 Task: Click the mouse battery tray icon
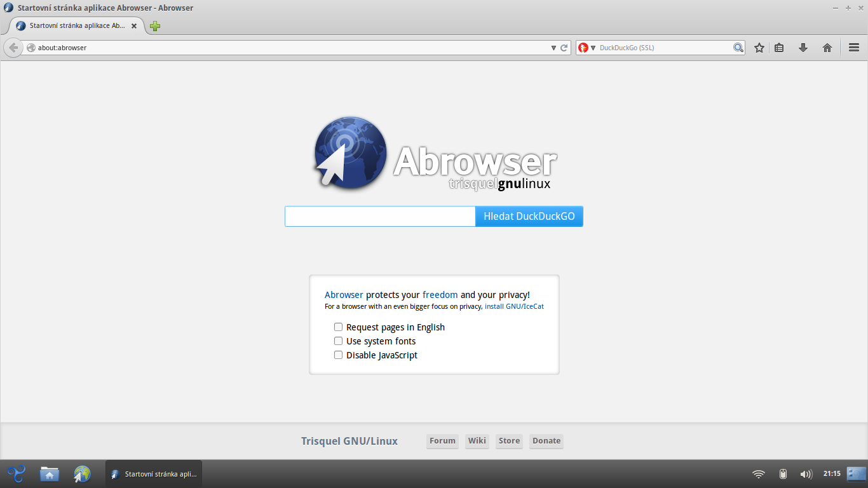pyautogui.click(x=783, y=474)
